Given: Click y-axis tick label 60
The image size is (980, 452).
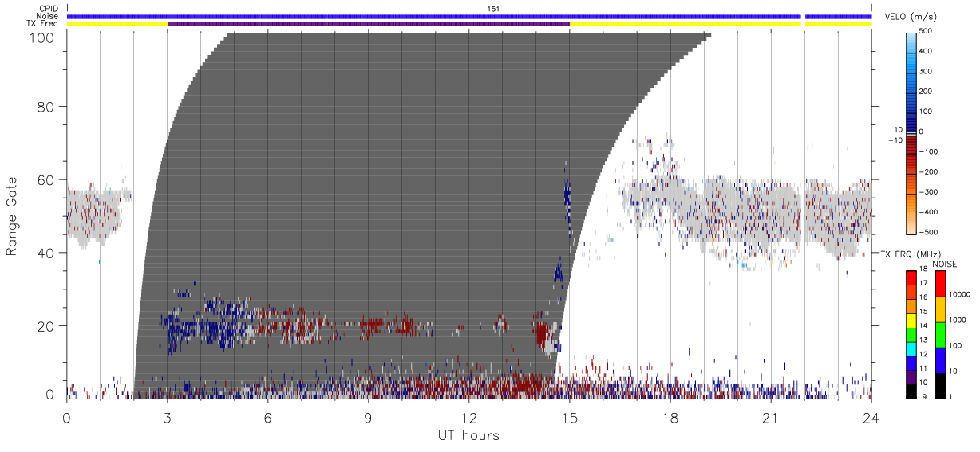Looking at the screenshot, I should (46, 180).
